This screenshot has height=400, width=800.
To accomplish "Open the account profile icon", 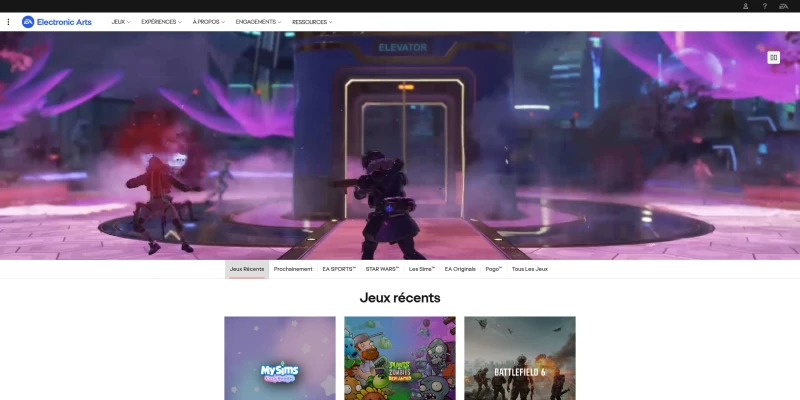I will (745, 6).
